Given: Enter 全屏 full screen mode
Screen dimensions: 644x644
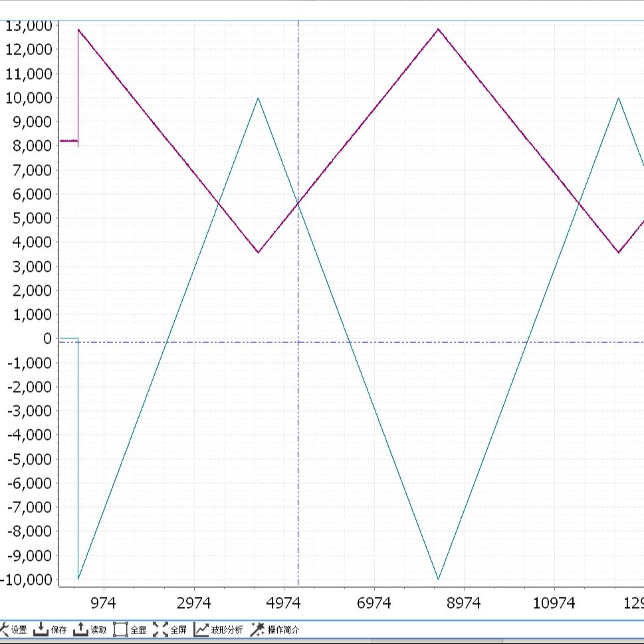Looking at the screenshot, I should [169, 629].
